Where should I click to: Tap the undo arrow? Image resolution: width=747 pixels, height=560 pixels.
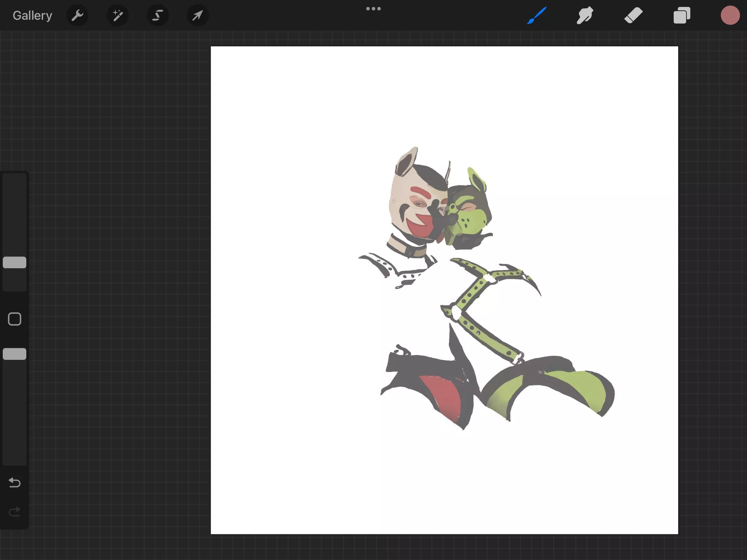(15, 483)
